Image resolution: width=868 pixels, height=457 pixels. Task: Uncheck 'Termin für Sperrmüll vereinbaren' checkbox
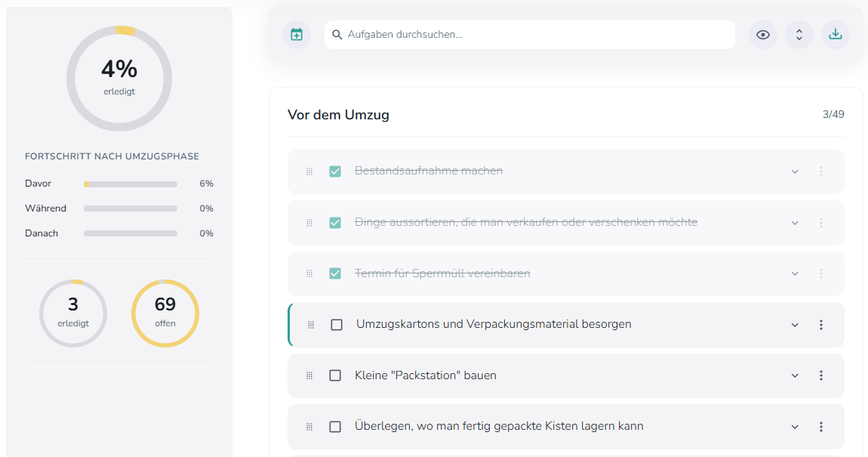coord(335,273)
